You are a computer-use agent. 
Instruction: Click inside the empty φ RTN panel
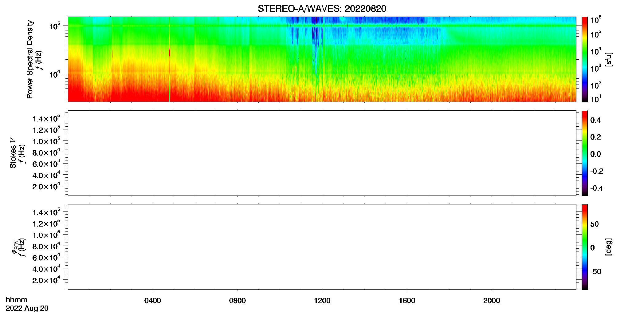point(322,247)
